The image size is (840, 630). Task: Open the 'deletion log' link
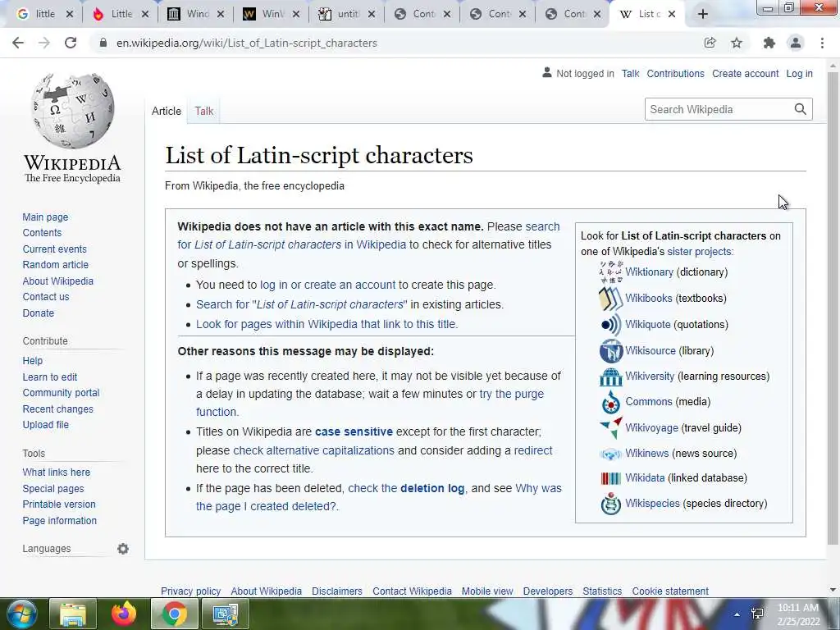point(432,489)
